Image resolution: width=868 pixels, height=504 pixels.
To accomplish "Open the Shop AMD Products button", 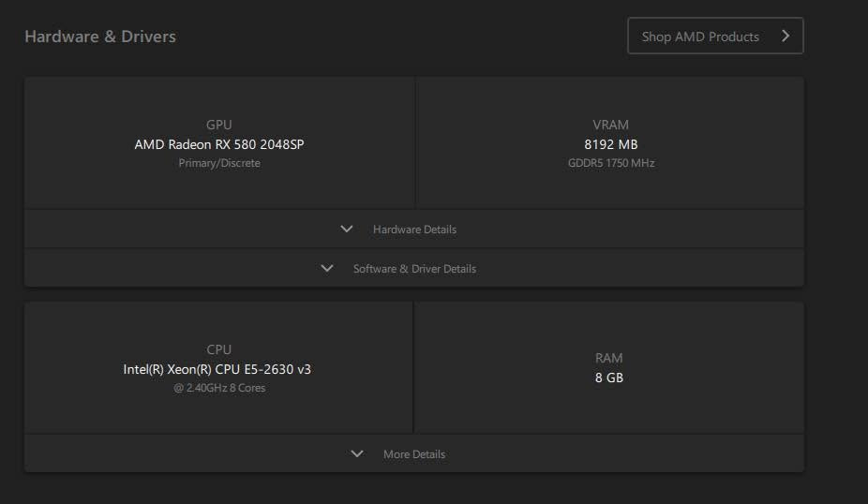I will point(715,36).
